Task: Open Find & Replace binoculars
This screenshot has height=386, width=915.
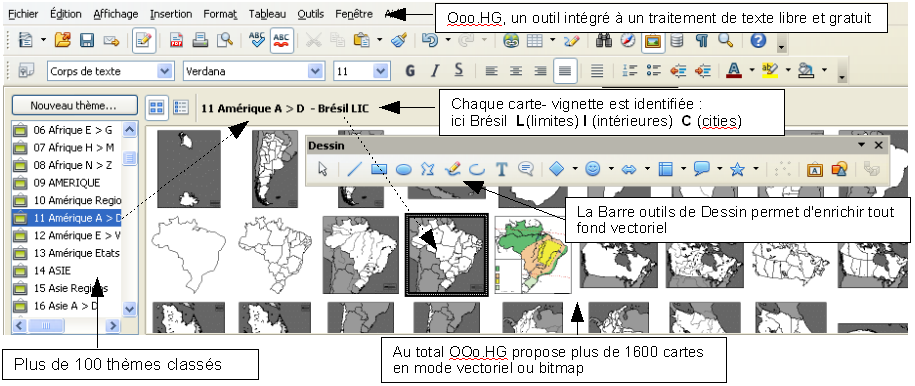Action: (x=603, y=40)
